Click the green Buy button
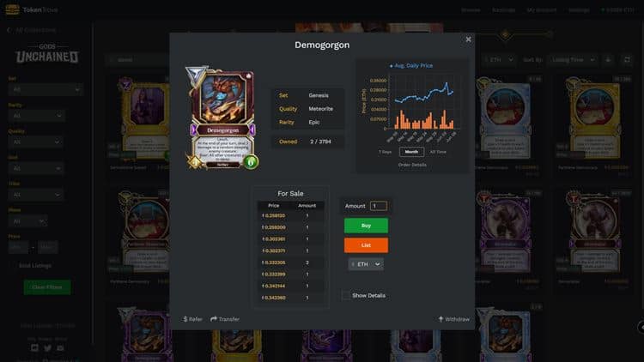The width and height of the screenshot is (644, 362). click(366, 226)
